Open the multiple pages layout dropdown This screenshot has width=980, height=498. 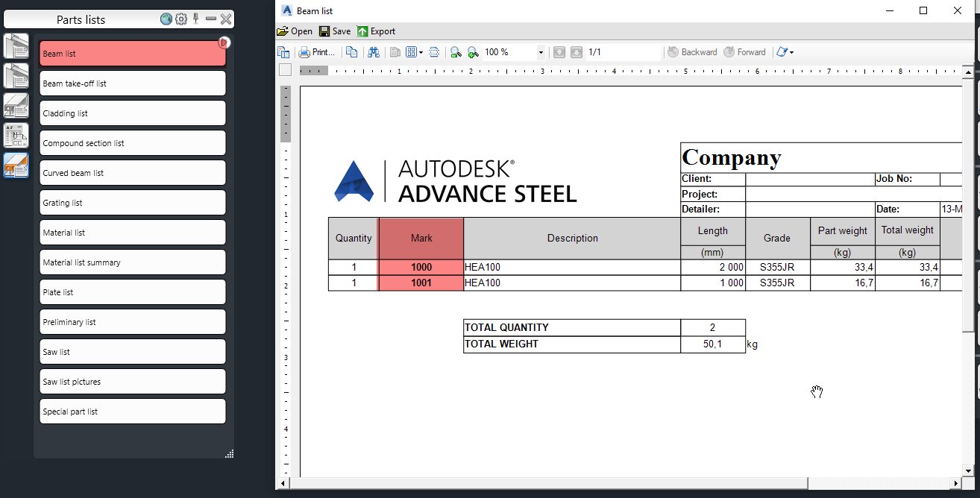(x=420, y=51)
